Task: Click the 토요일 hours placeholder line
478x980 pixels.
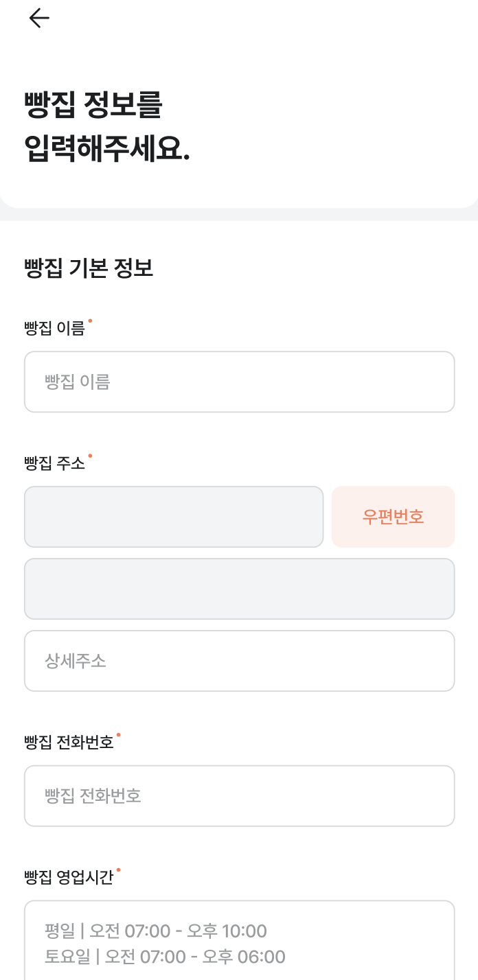Action: tap(165, 957)
